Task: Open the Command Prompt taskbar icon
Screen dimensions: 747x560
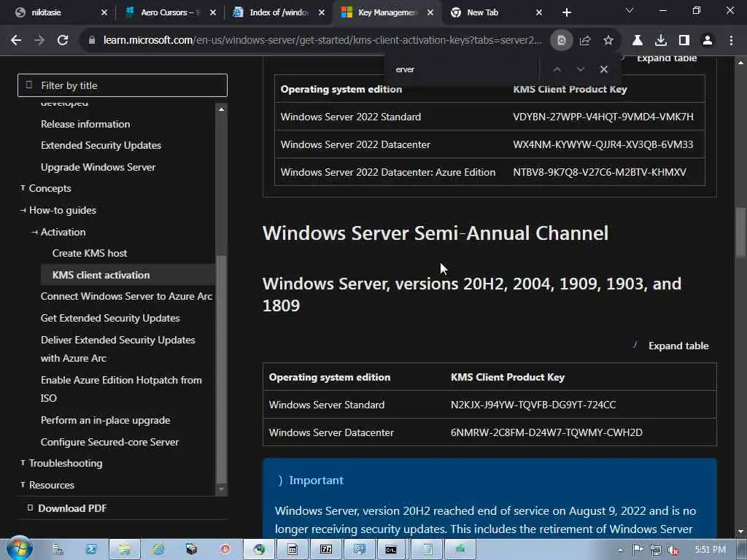Action: point(391,550)
